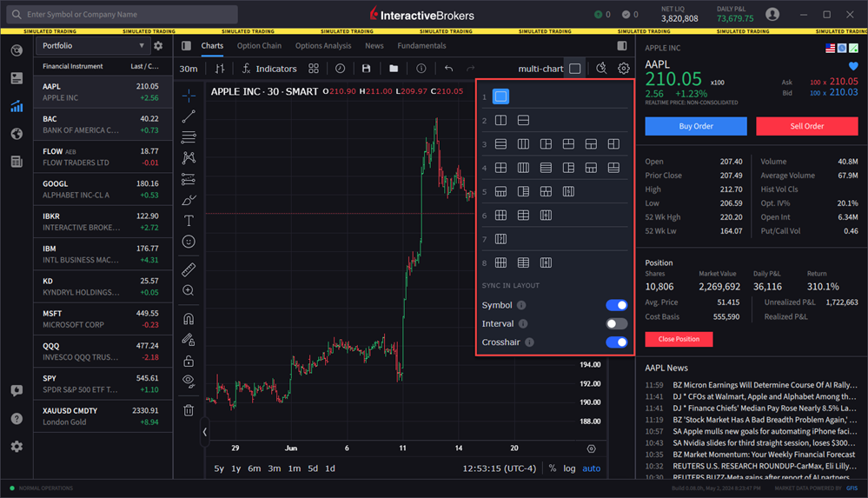Viewport: 868px width, 498px height.
Task: Select the XAUUSD CMDTY watchlist row
Action: pyautogui.click(x=103, y=416)
